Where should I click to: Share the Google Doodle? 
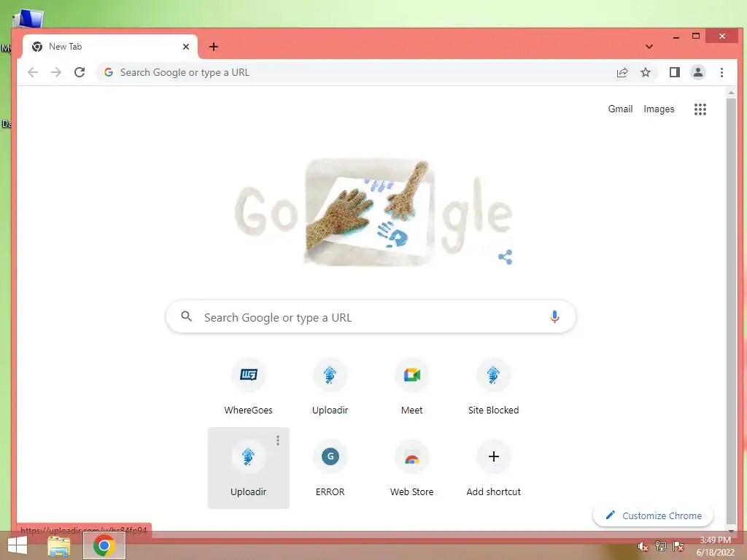click(505, 257)
